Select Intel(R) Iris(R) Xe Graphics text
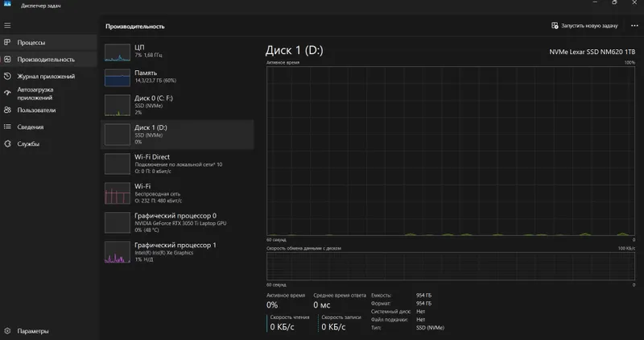 coord(164,252)
